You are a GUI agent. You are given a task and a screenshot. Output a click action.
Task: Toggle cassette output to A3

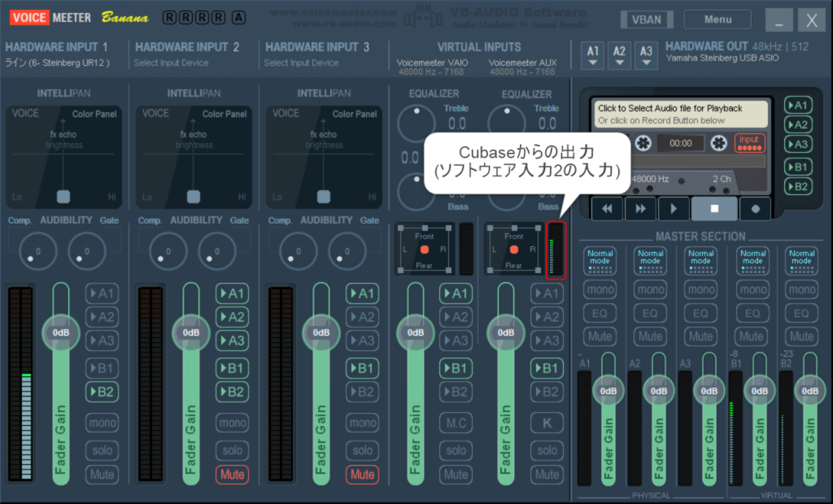pyautogui.click(x=798, y=145)
